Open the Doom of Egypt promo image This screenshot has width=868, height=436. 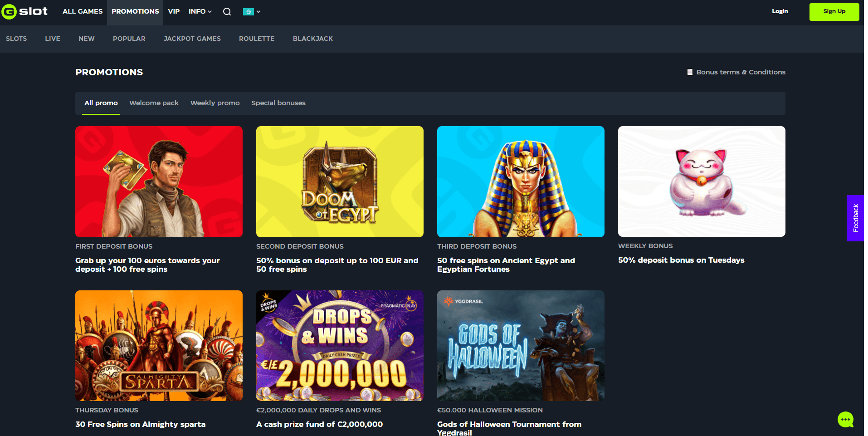(x=340, y=181)
